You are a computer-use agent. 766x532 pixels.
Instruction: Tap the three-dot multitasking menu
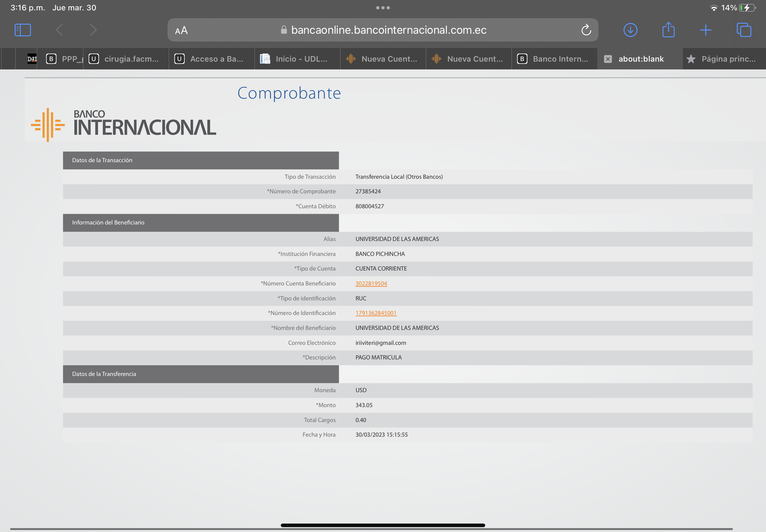point(383,8)
